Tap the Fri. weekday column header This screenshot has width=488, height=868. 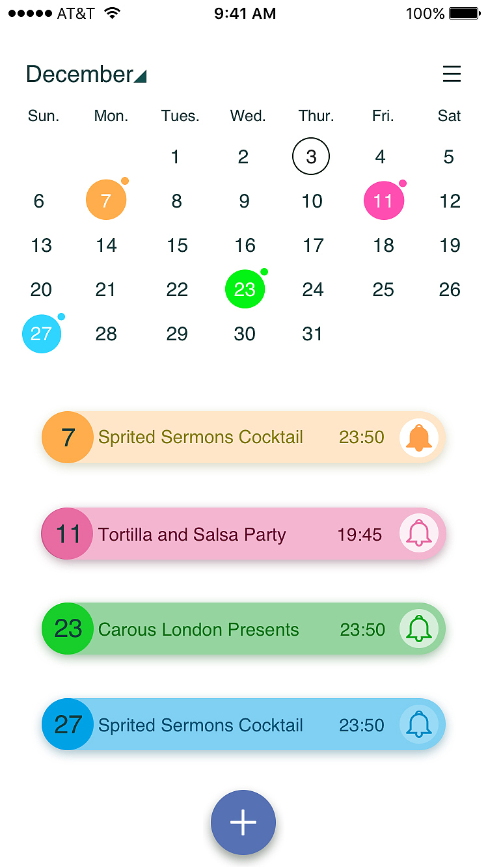coord(383,116)
